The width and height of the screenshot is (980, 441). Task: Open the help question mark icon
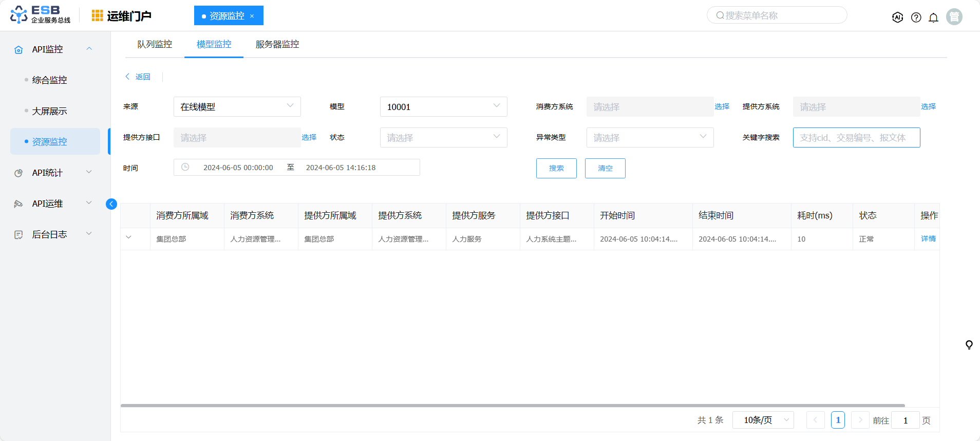916,17
